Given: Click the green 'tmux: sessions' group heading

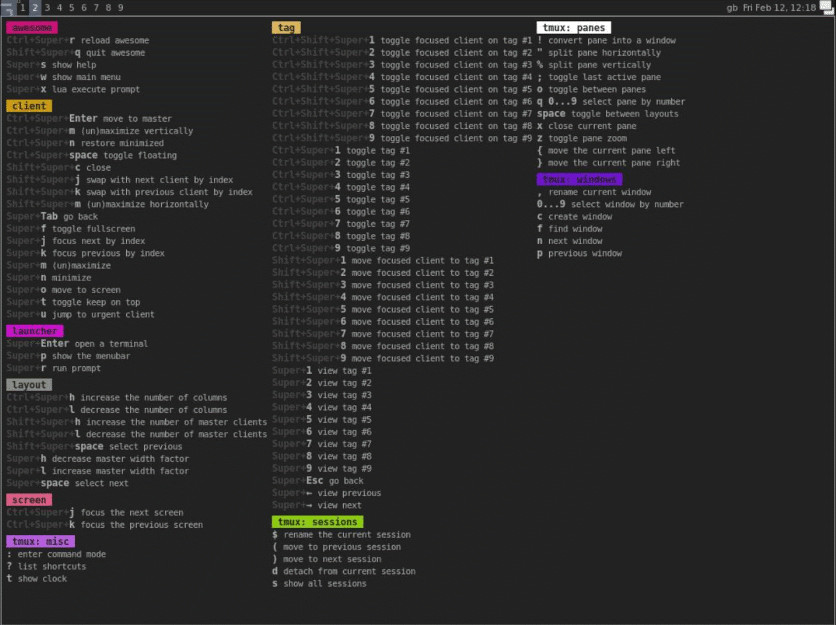Looking at the screenshot, I should (x=318, y=522).
